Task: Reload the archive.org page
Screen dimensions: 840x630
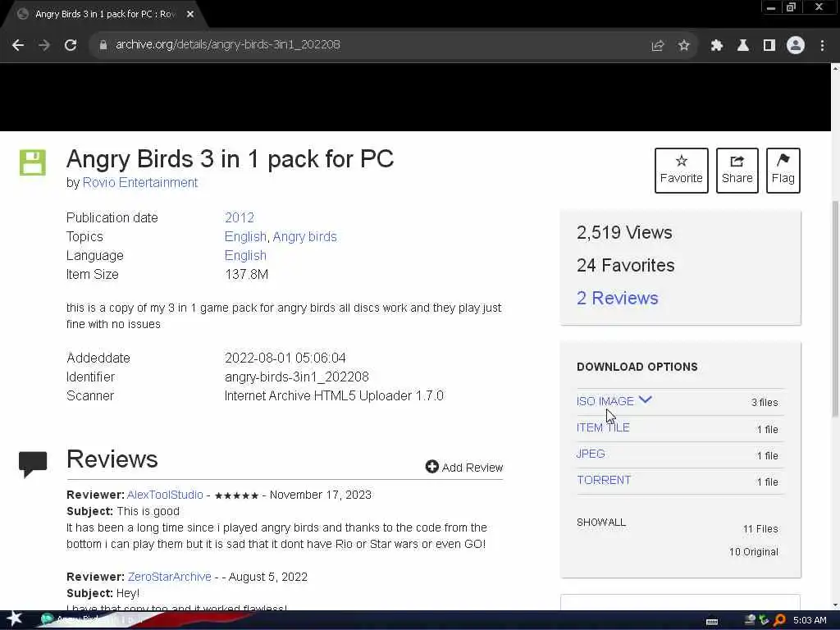Action: (x=71, y=45)
